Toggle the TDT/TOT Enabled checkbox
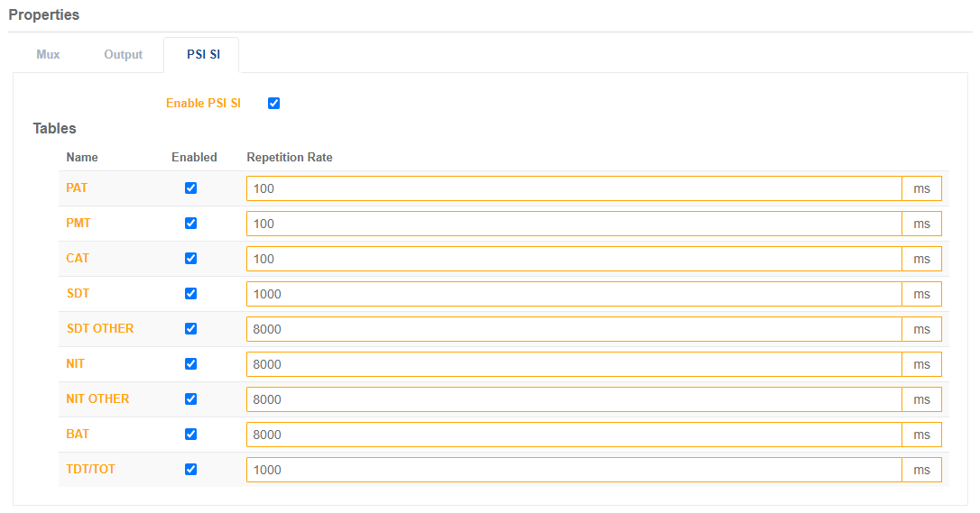The image size is (980, 513). 190,469
